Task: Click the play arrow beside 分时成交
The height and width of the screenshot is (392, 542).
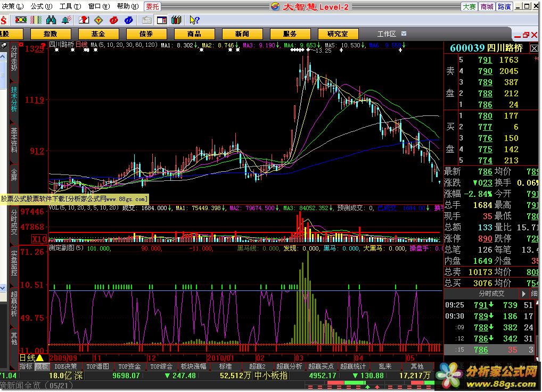Action: (x=524, y=294)
